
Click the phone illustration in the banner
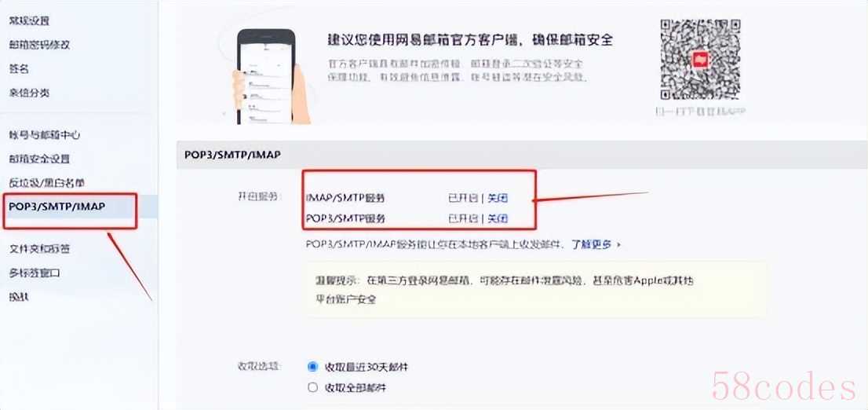pyautogui.click(x=266, y=76)
